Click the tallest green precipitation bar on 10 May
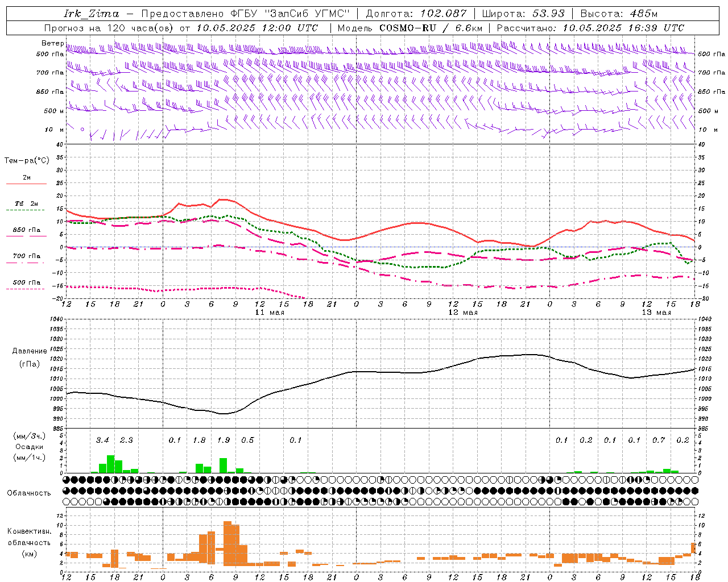Viewport: 728px width, 582px height. pos(111,464)
